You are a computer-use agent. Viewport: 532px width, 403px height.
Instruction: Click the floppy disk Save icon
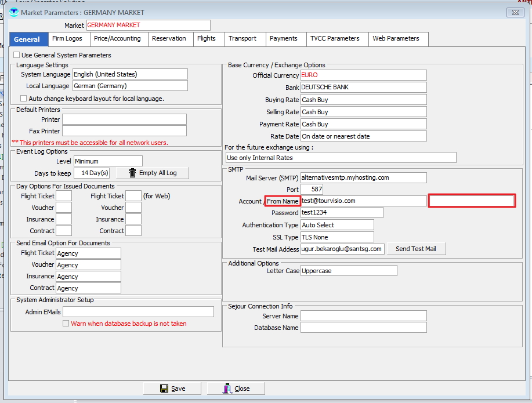click(x=164, y=389)
